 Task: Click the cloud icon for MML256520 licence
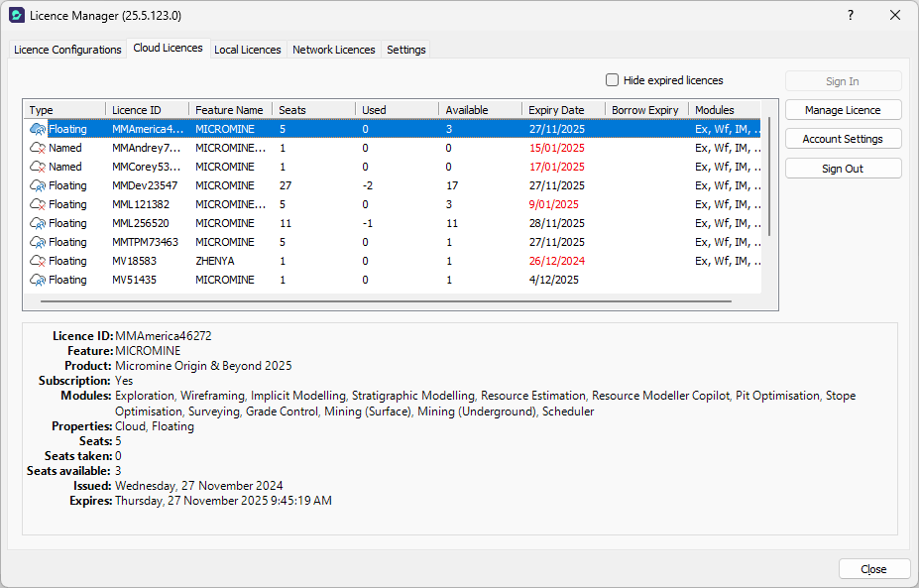38,223
